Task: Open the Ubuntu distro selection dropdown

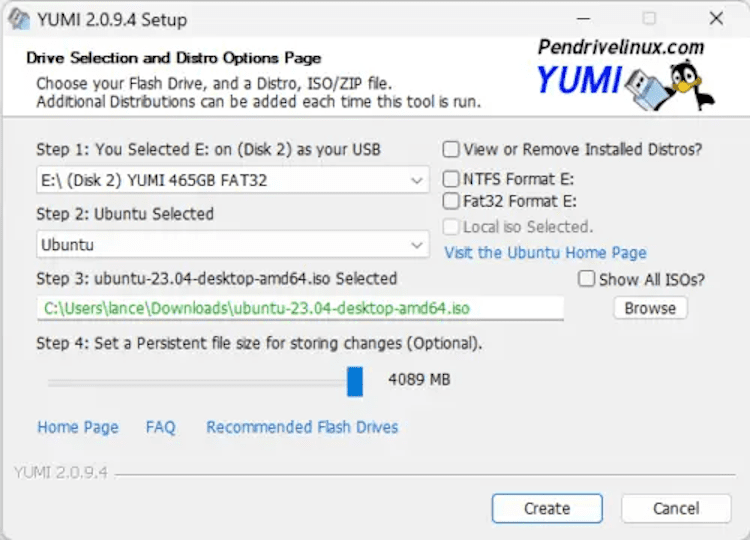Action: [x=232, y=245]
